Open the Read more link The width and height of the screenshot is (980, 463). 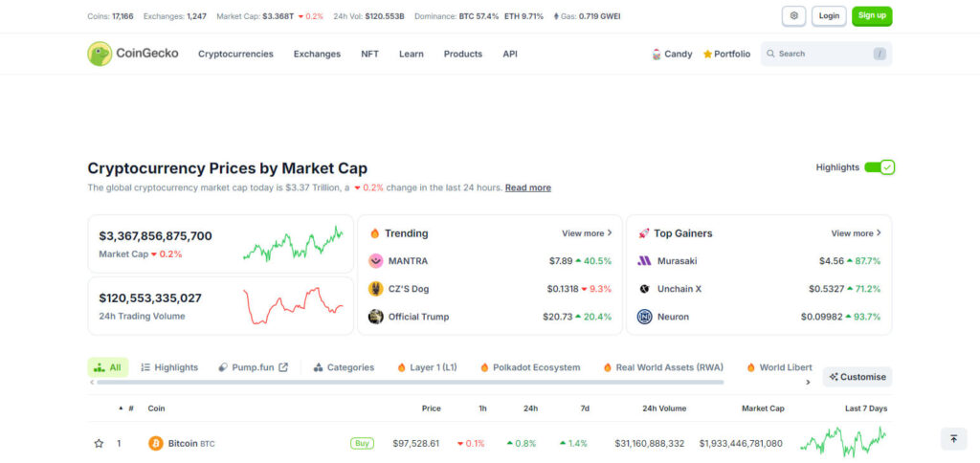tap(528, 187)
